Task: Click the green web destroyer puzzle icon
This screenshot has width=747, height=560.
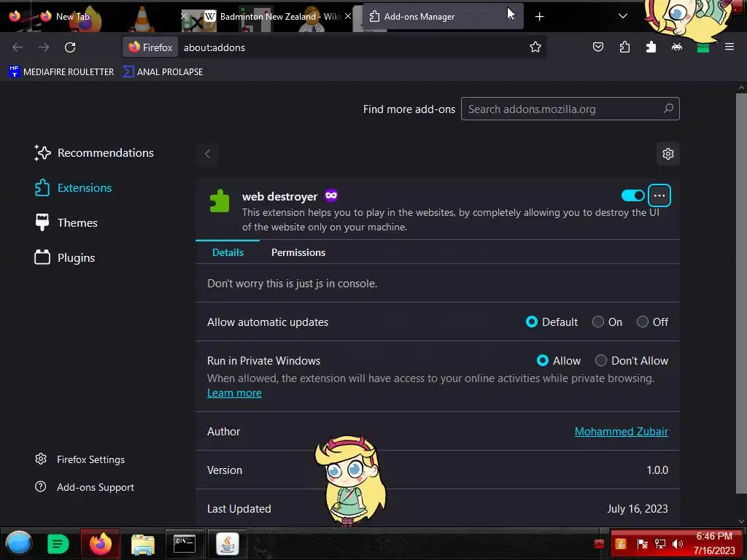Action: 220,201
